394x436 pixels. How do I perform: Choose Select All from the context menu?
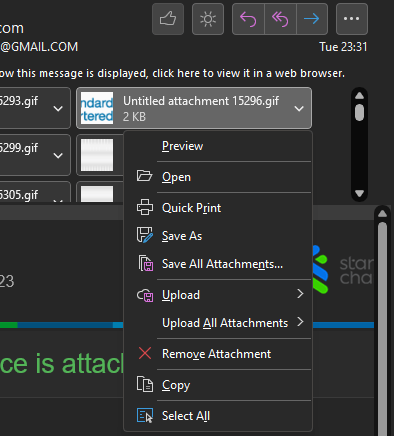tap(218, 416)
